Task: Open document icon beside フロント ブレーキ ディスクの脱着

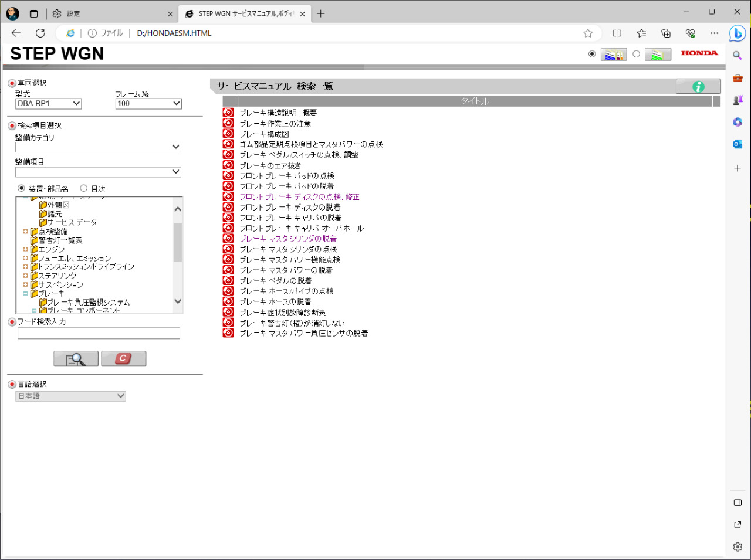Action: 228,207
